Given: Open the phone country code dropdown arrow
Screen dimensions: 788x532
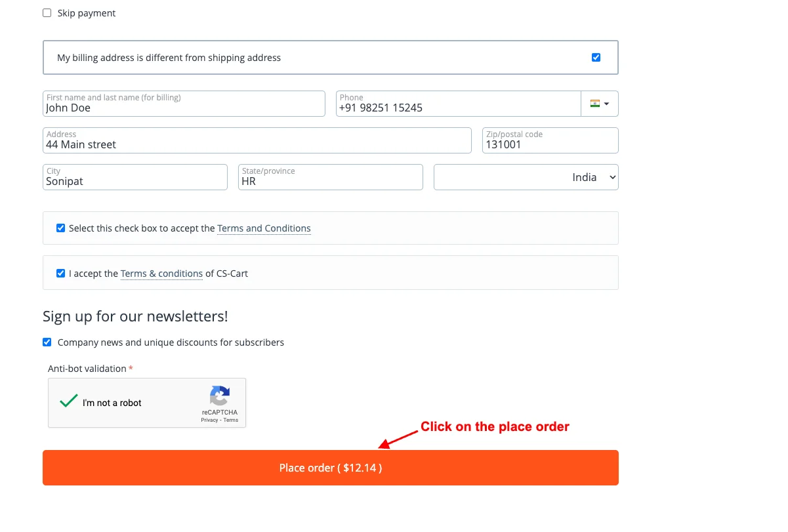Looking at the screenshot, I should (x=606, y=104).
